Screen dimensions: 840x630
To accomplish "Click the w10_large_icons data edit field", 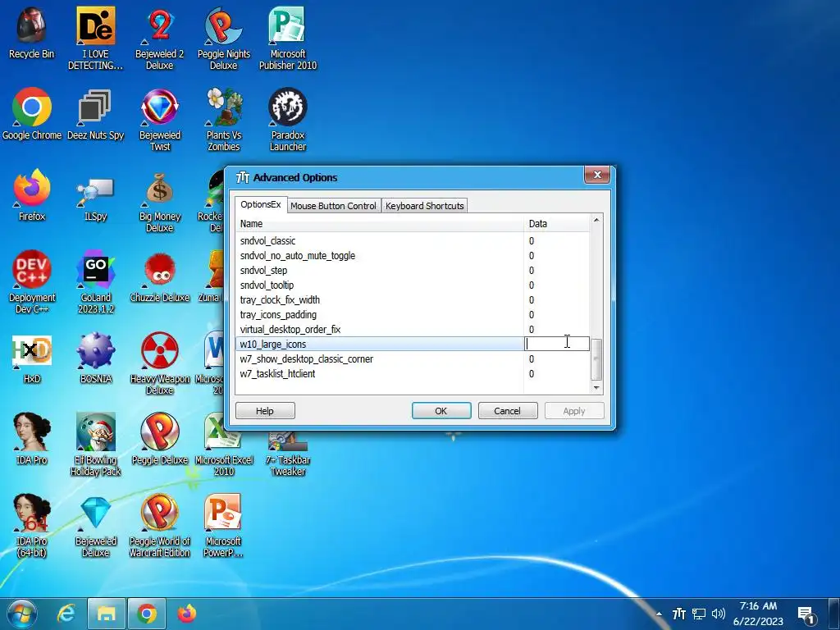I will (x=557, y=344).
